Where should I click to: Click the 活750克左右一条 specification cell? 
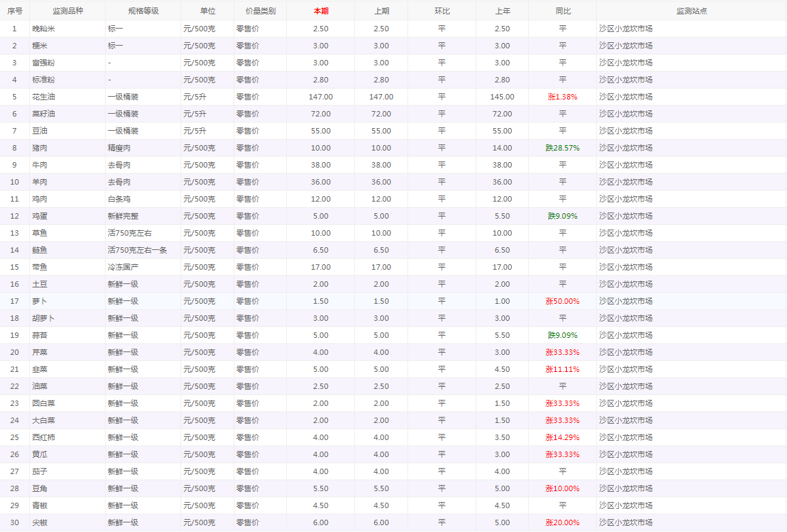click(x=138, y=250)
